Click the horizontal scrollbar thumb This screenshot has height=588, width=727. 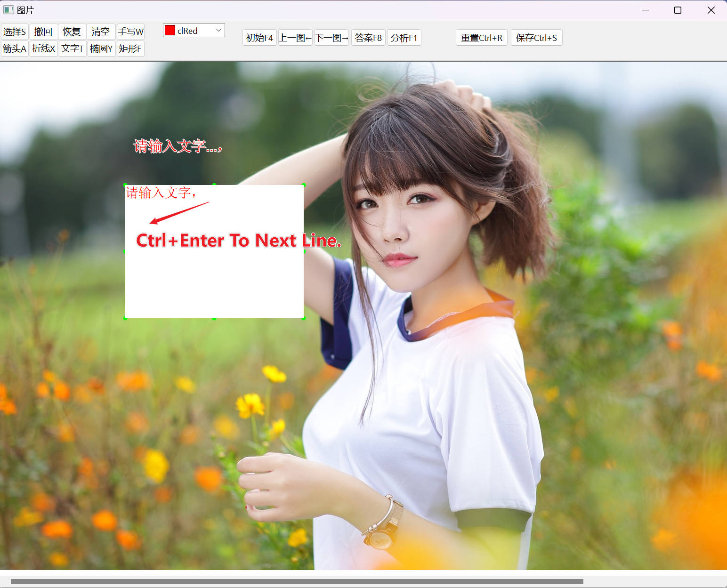coord(297,581)
